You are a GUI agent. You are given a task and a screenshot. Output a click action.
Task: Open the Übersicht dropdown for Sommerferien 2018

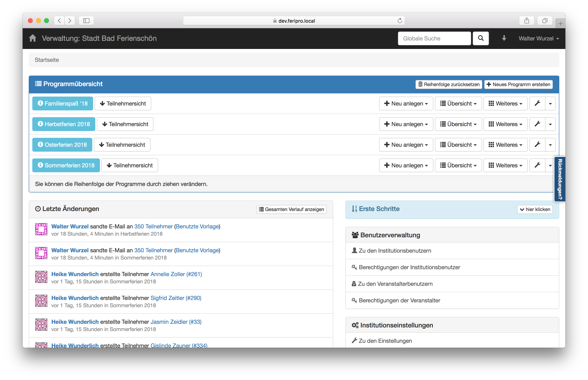[458, 165]
